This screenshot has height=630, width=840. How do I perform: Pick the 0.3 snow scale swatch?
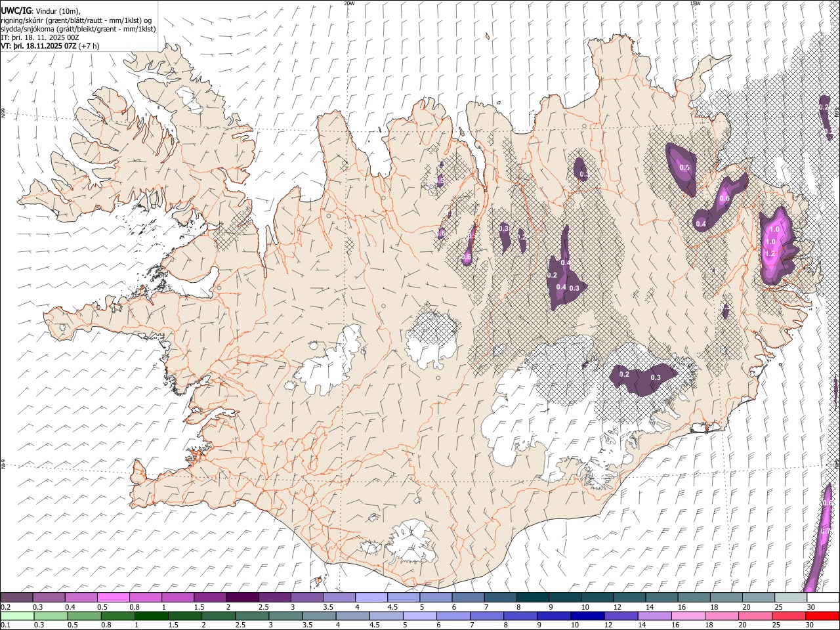[49, 598]
